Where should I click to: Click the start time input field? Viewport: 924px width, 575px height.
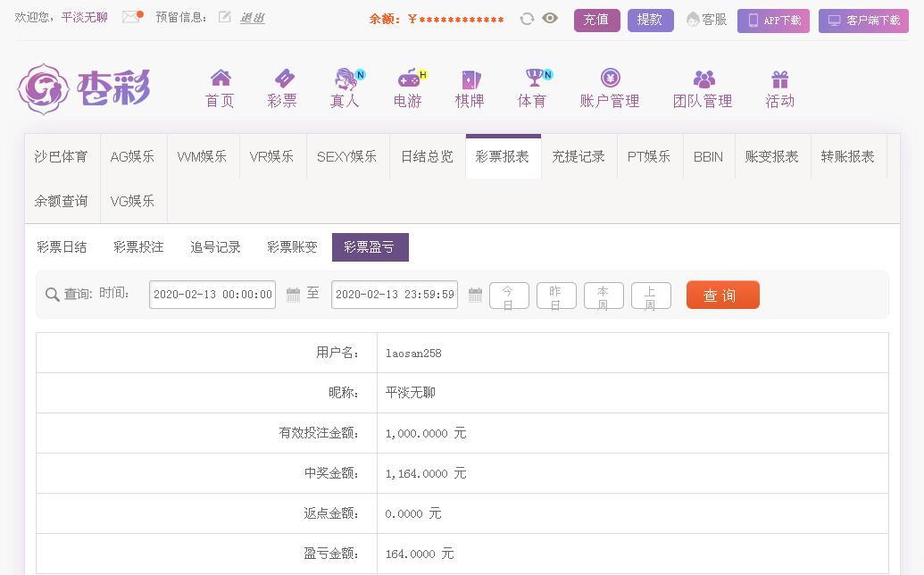tap(212, 295)
